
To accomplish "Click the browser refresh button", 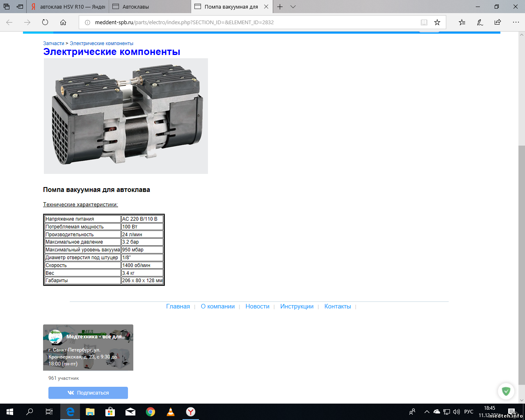I will pos(45,22).
